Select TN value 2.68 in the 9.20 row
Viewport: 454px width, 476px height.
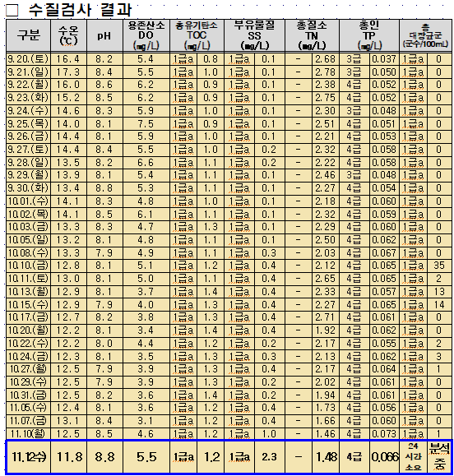326,59
